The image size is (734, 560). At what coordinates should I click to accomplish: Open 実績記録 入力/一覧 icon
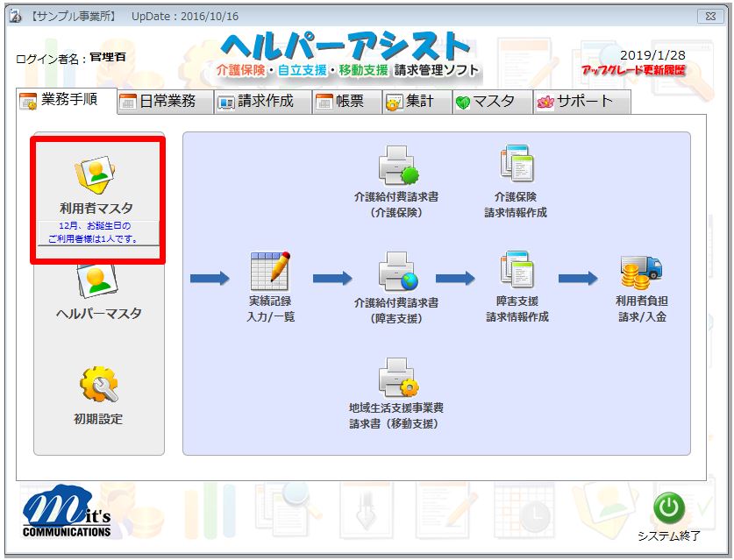tap(270, 272)
